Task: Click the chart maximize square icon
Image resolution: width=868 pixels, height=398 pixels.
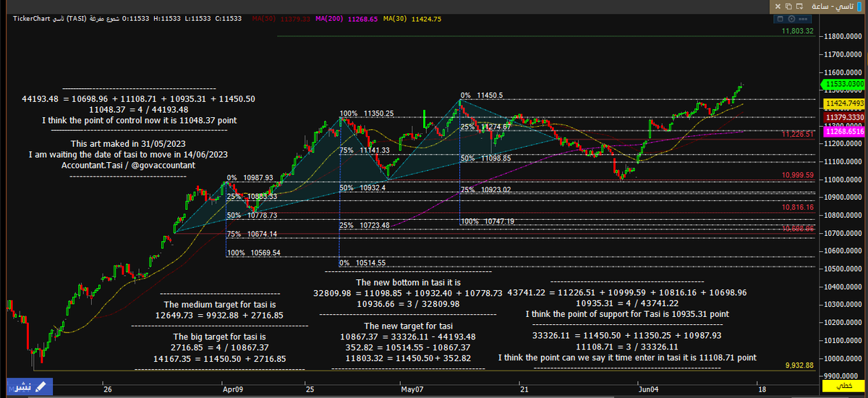Action: 780,19
